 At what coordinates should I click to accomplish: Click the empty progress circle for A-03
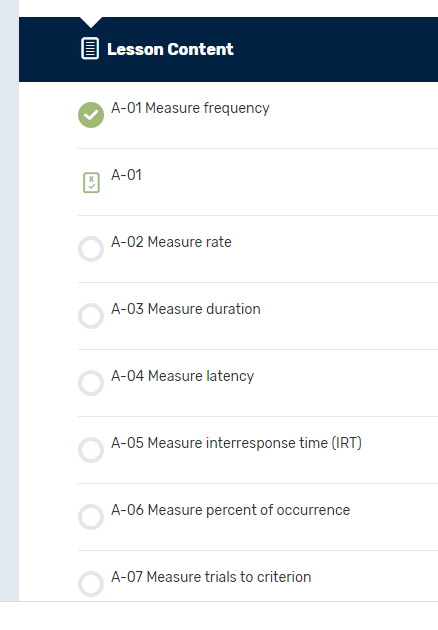(x=91, y=316)
